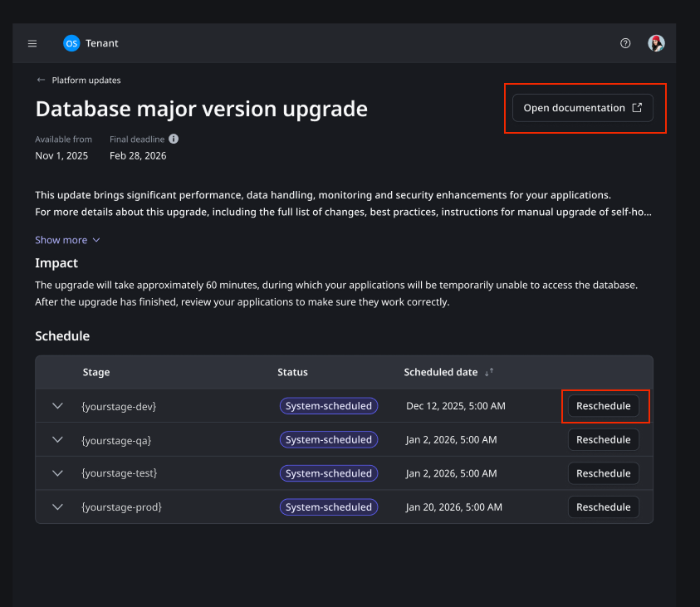Select the Jan 2, 2026 date in {yourstage-qa} row
The image size is (700, 607).
452,439
